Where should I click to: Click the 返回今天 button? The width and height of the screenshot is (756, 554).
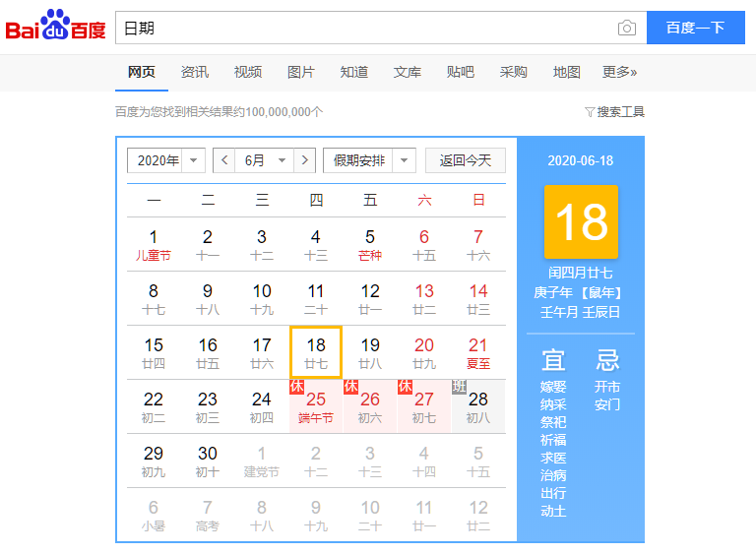tap(466, 160)
